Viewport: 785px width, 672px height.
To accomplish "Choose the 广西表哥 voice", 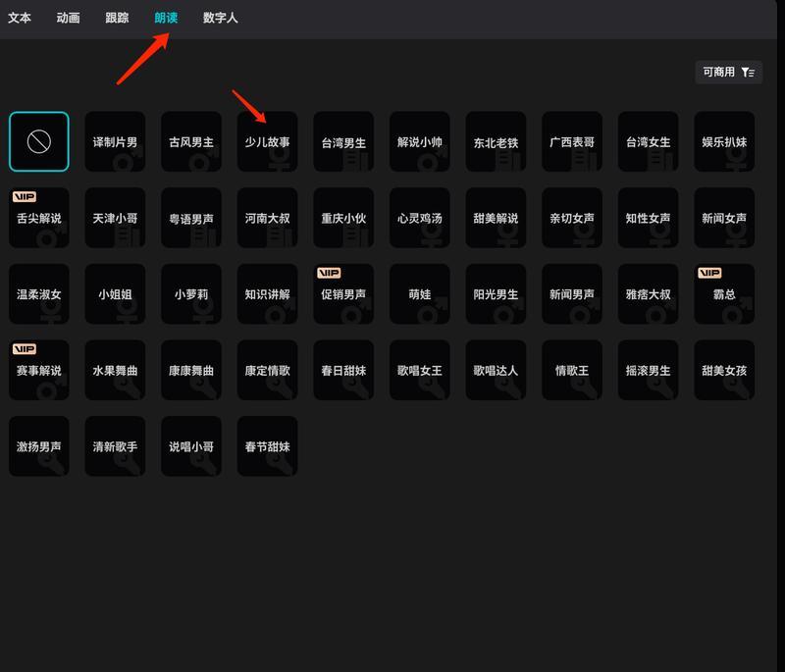I will (x=572, y=141).
